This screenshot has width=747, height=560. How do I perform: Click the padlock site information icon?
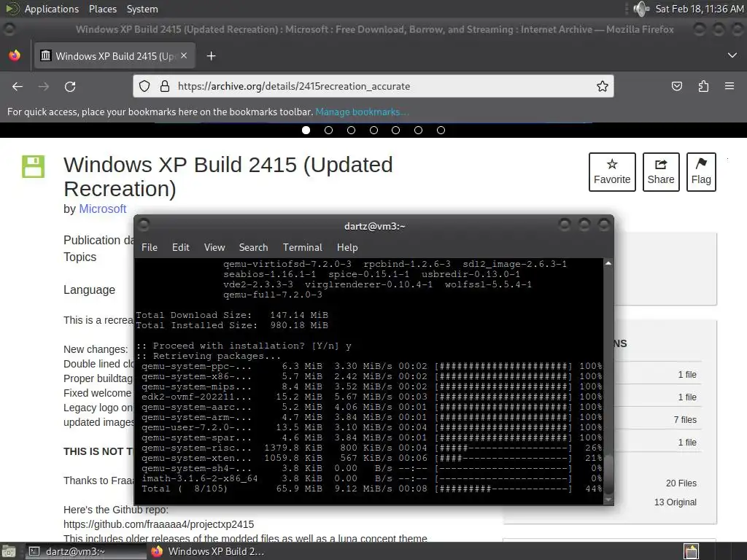coord(164,86)
